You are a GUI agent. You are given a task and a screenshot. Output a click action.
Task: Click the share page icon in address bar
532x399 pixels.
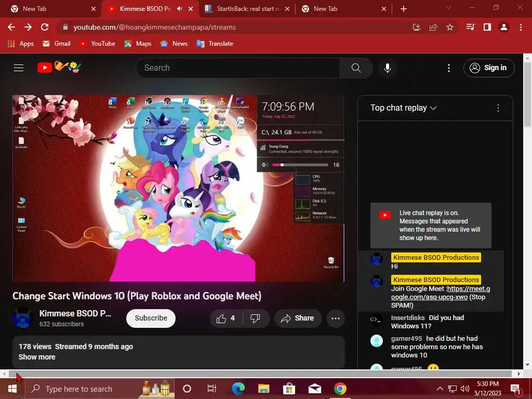coord(433,27)
